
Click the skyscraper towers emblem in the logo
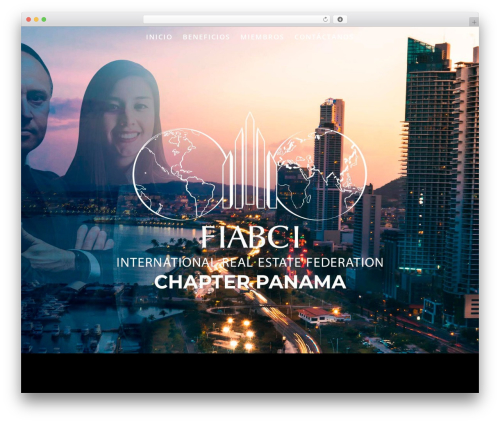250,161
